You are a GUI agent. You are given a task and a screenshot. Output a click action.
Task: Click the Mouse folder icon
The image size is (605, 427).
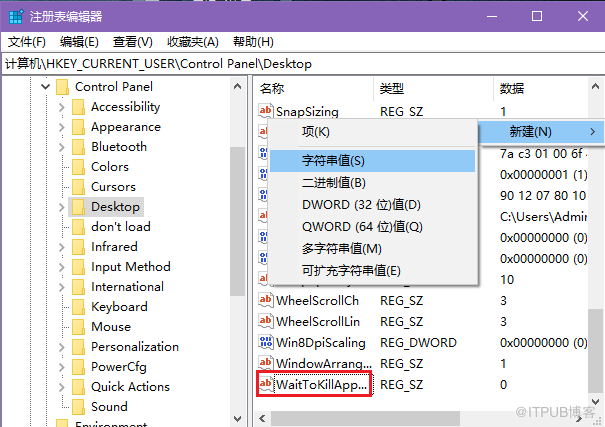tap(78, 327)
